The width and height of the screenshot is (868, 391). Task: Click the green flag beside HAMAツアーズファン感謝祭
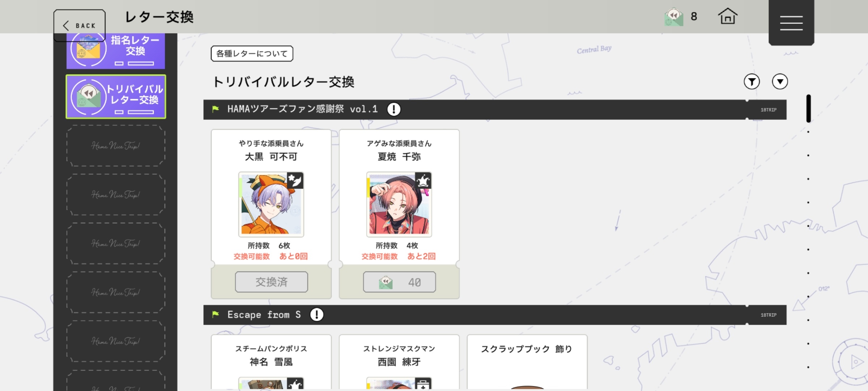[216, 109]
